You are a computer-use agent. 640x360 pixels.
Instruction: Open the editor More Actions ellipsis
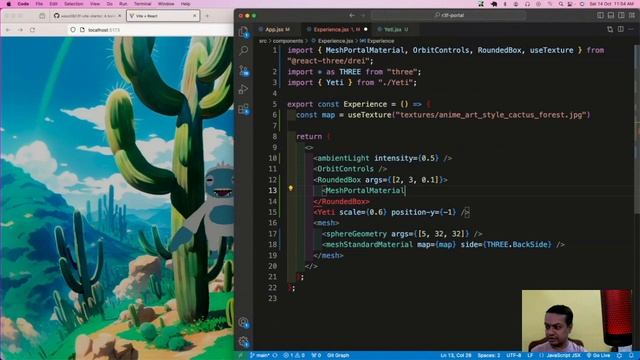631,29
